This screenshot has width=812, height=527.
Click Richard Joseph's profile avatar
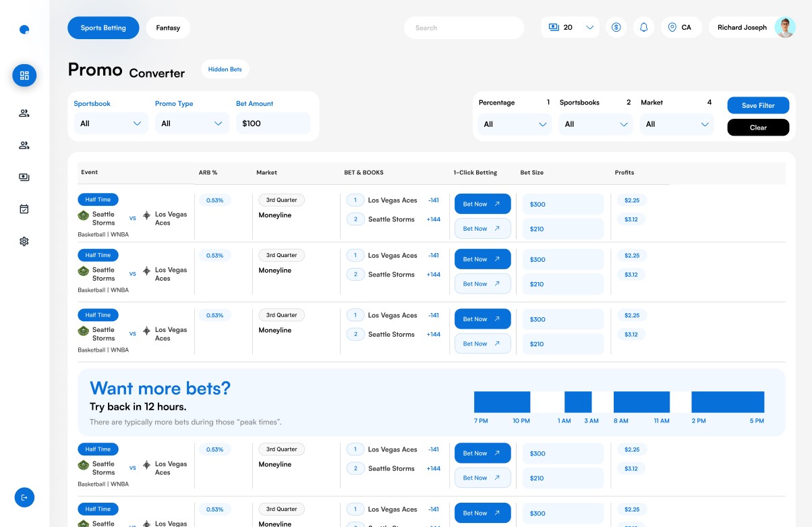[x=784, y=28]
